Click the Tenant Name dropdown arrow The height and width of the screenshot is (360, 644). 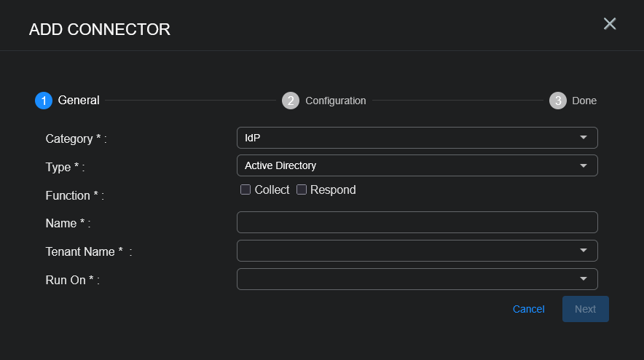tap(583, 251)
